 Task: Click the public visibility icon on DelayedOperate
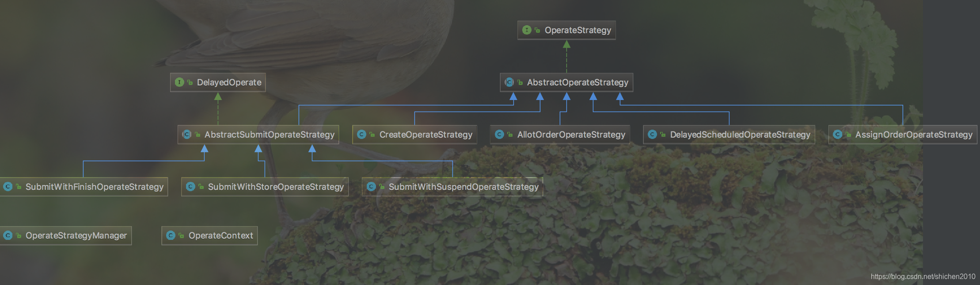tap(190, 82)
